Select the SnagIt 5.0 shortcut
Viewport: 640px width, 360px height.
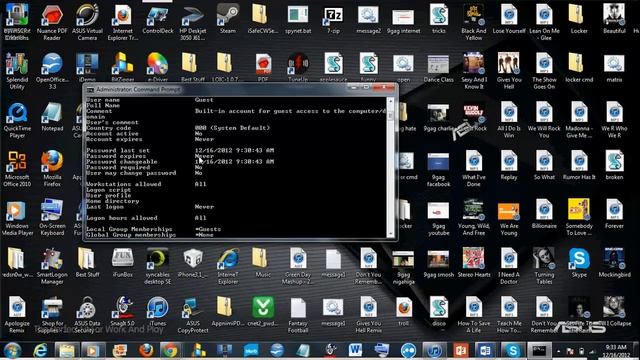pyautogui.click(x=122, y=311)
